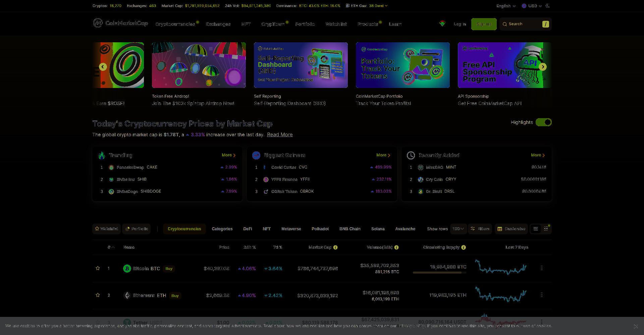Open Tether row three-dot menu
The width and height of the screenshot is (644, 335).
click(x=542, y=322)
